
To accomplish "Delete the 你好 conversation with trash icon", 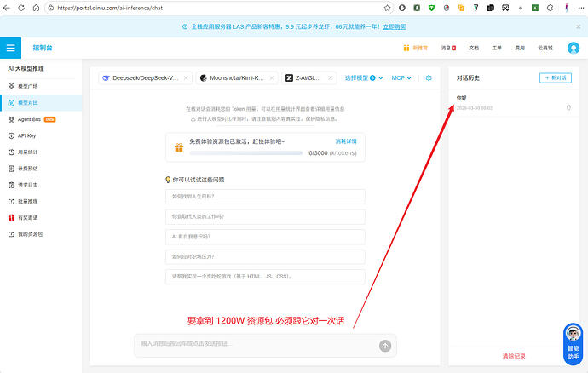I will (568, 107).
